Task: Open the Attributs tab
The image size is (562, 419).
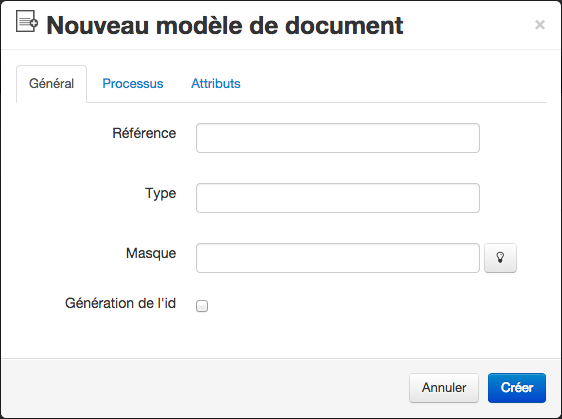Action: [x=216, y=84]
